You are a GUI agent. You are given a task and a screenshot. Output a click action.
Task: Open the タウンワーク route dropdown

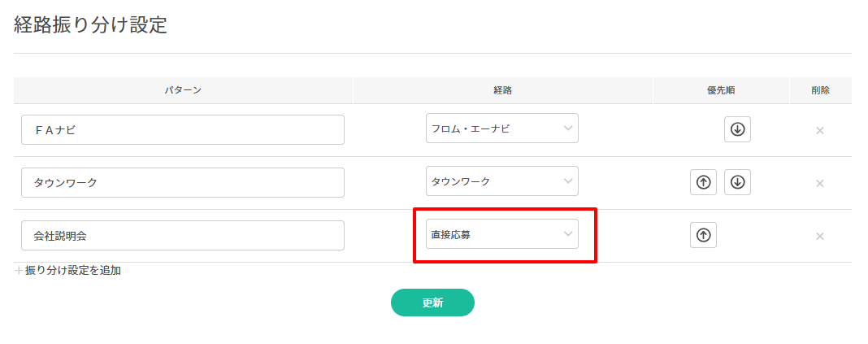501,181
